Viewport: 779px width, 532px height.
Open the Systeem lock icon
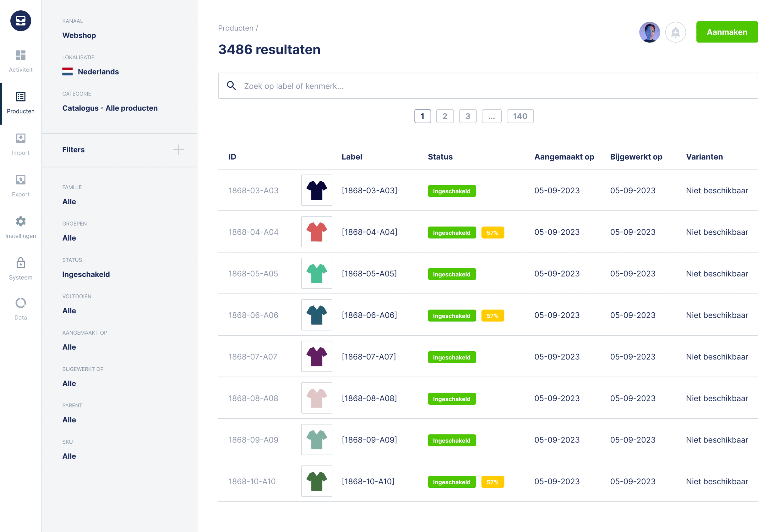pyautogui.click(x=20, y=263)
